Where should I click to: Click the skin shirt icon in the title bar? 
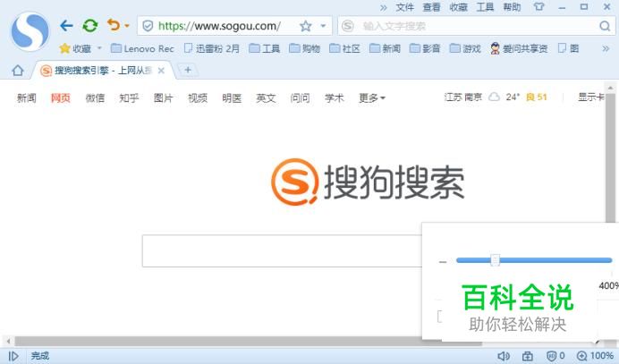tap(538, 7)
